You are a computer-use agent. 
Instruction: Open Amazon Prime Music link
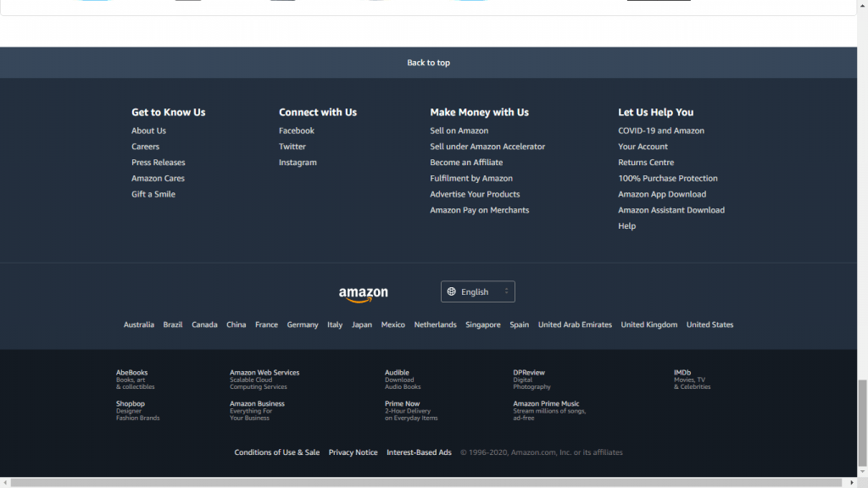click(x=549, y=411)
